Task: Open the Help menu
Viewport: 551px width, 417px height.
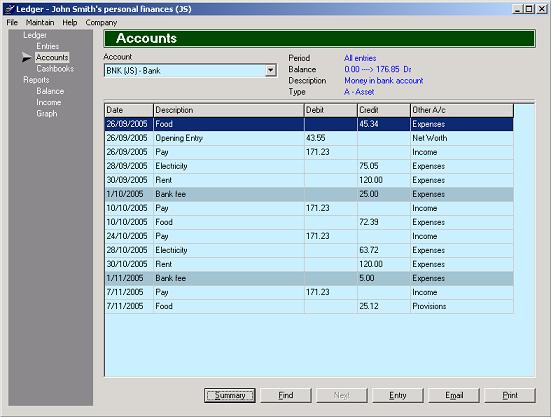Action: click(70, 22)
